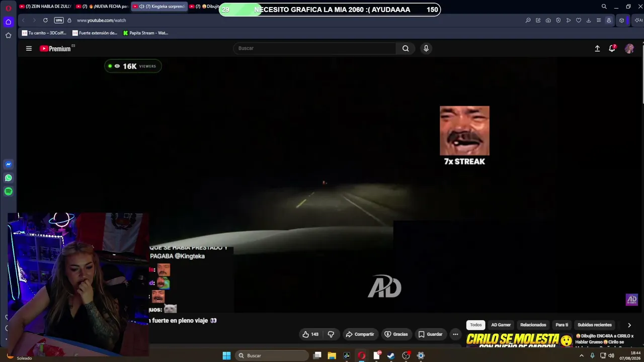Screen dimensions: 644x362
Task: Open the YouTube guide hamburger menu
Action: point(29,48)
